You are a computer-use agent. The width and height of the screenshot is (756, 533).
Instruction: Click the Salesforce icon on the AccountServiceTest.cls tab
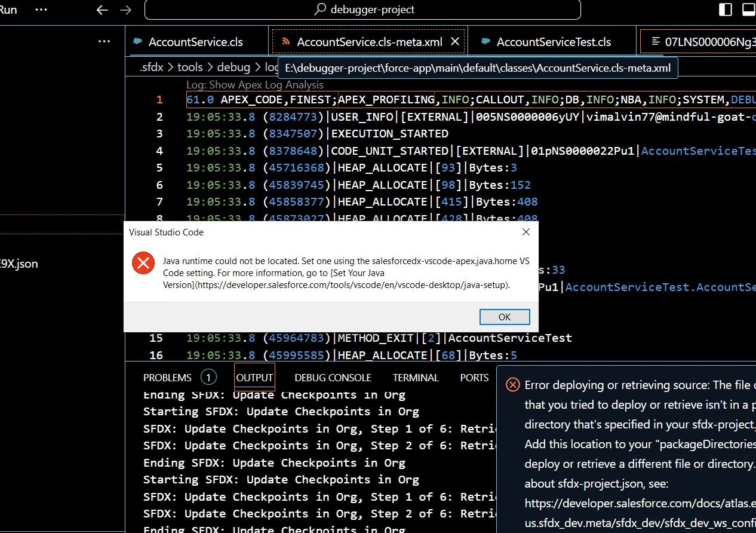tap(486, 42)
